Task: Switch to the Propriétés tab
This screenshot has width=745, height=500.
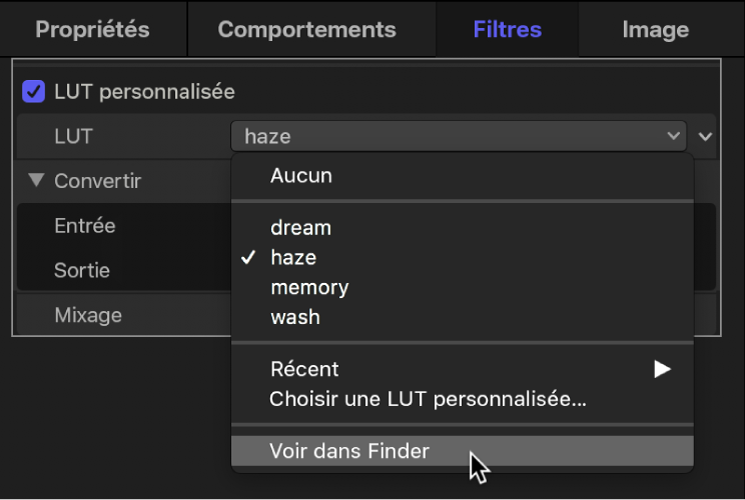Action: [92, 29]
